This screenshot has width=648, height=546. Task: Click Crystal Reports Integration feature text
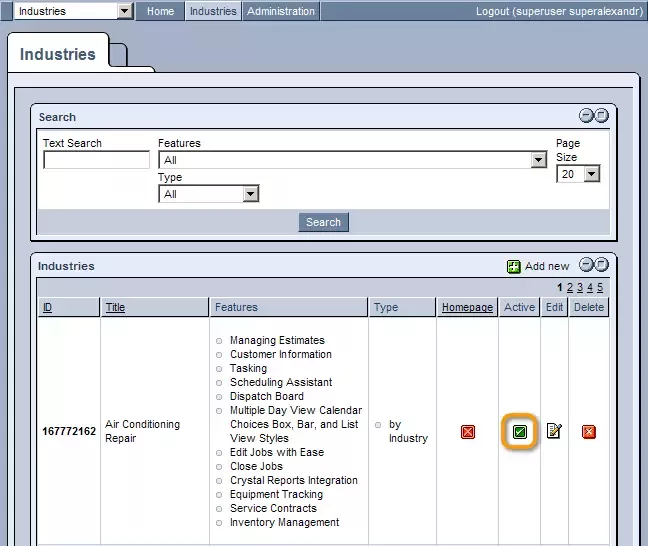click(x=294, y=480)
